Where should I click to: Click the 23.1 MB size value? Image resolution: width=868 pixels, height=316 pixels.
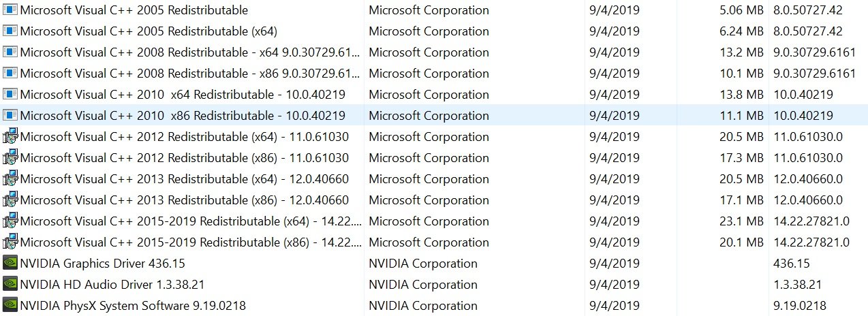click(x=741, y=221)
